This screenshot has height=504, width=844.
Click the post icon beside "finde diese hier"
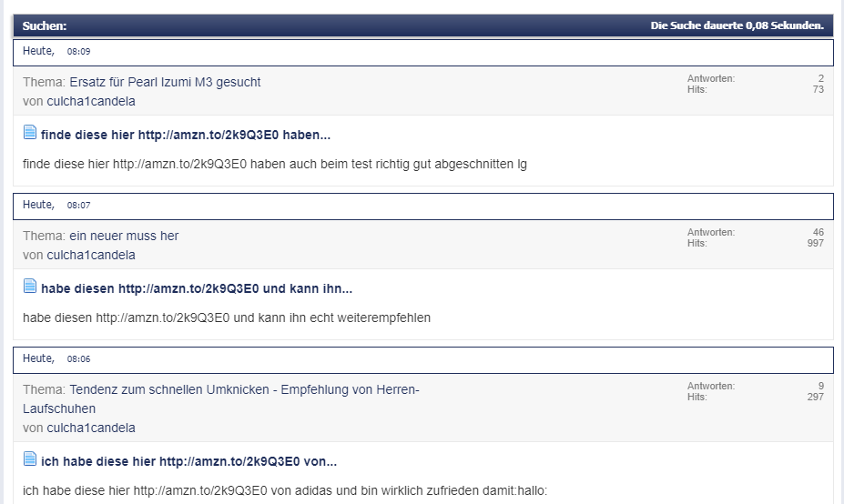(x=30, y=134)
